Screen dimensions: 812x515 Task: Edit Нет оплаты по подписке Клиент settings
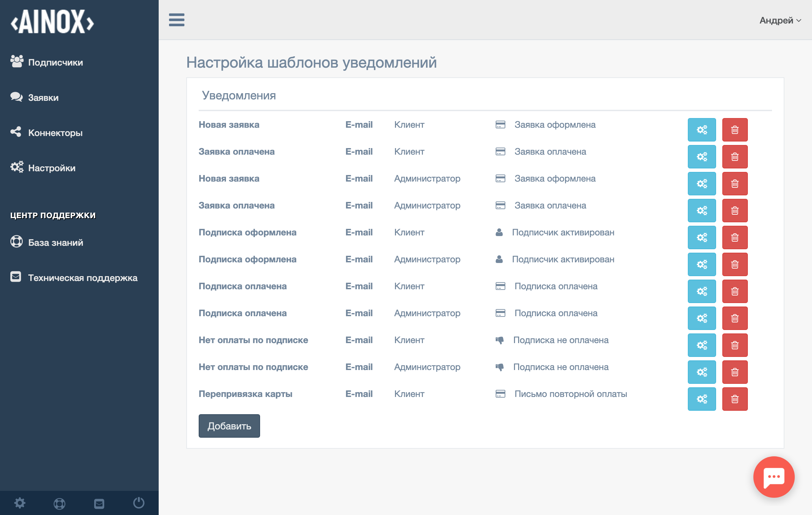702,345
